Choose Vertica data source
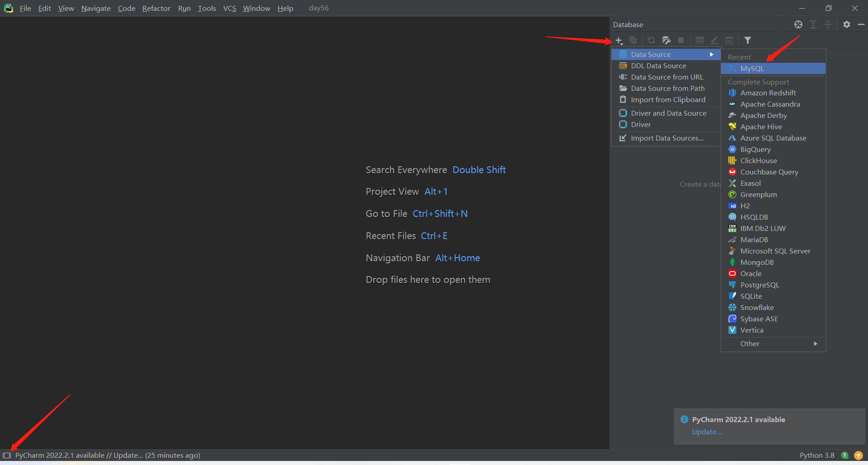 click(773, 330)
